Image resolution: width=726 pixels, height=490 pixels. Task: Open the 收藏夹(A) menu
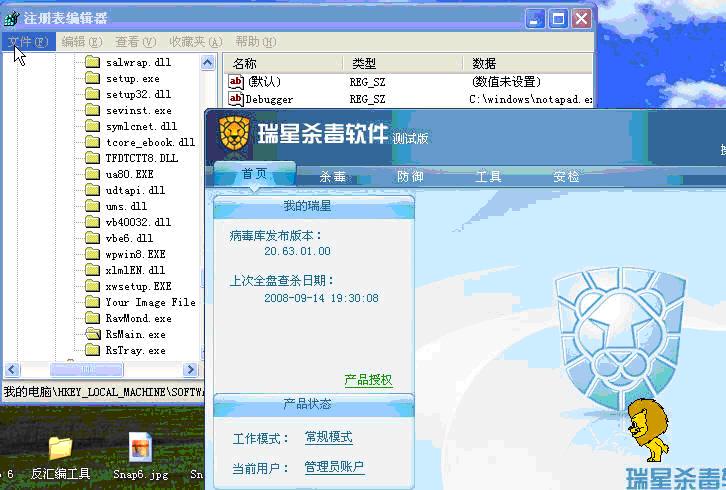pyautogui.click(x=195, y=42)
